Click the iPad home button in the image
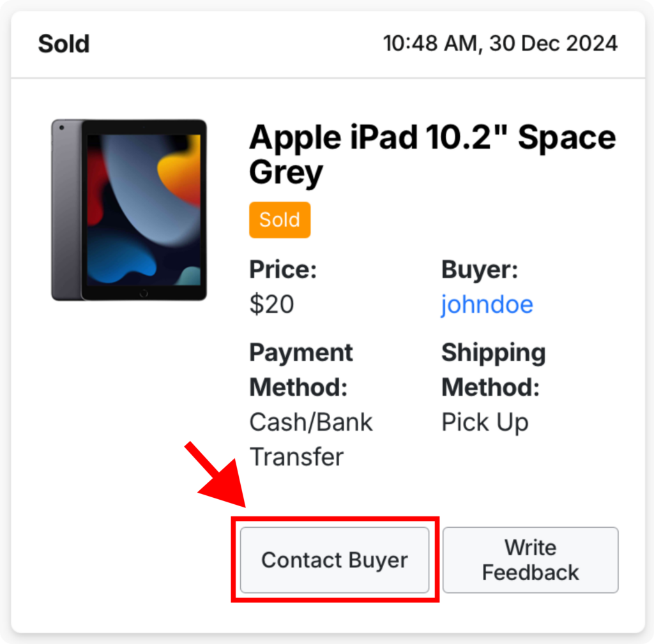 click(x=144, y=294)
